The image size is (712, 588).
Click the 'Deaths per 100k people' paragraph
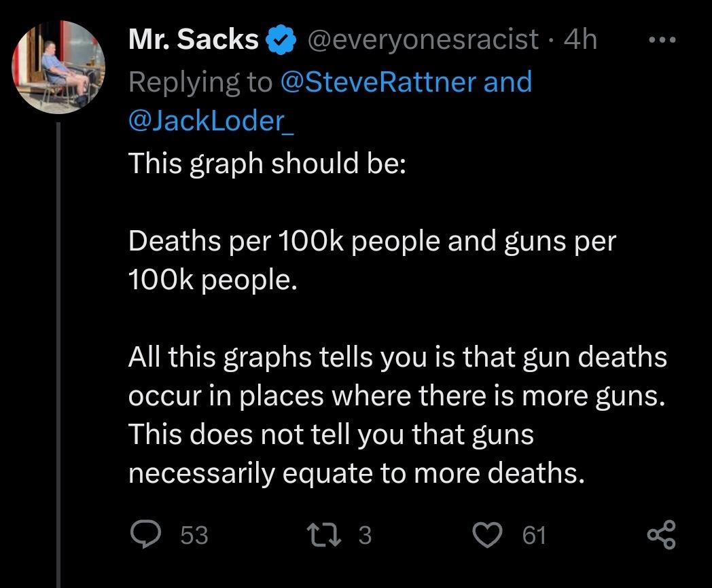click(371, 260)
